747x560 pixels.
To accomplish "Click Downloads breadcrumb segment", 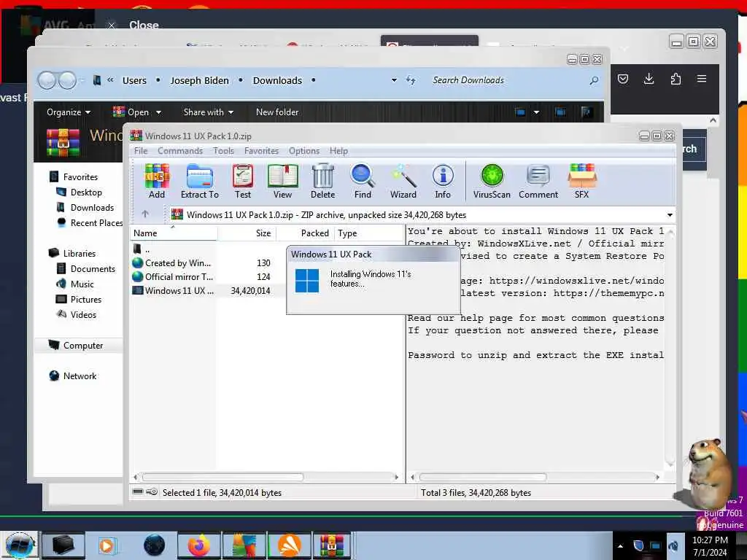I will [x=277, y=80].
